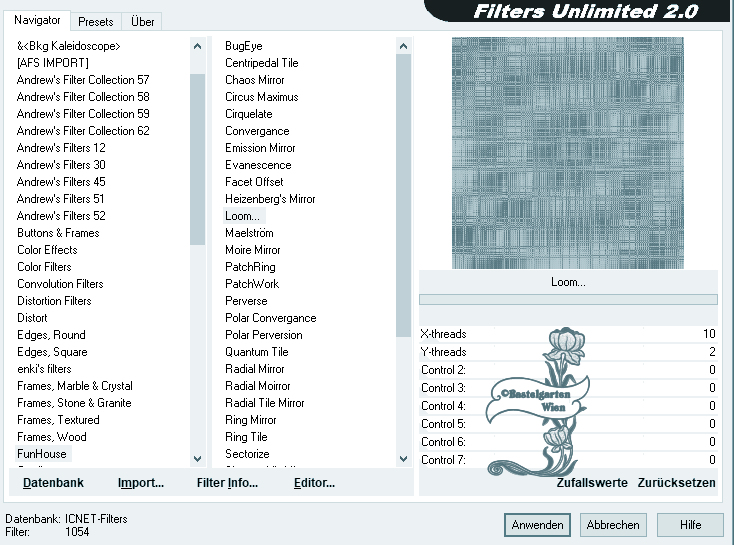Open the Editor... button
Viewport: 734px width, 545px height.
click(314, 483)
